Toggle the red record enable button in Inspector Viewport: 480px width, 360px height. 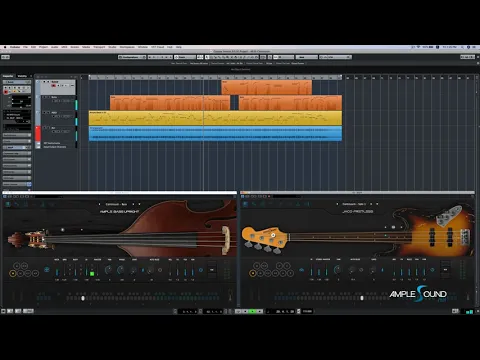[x=6, y=91]
